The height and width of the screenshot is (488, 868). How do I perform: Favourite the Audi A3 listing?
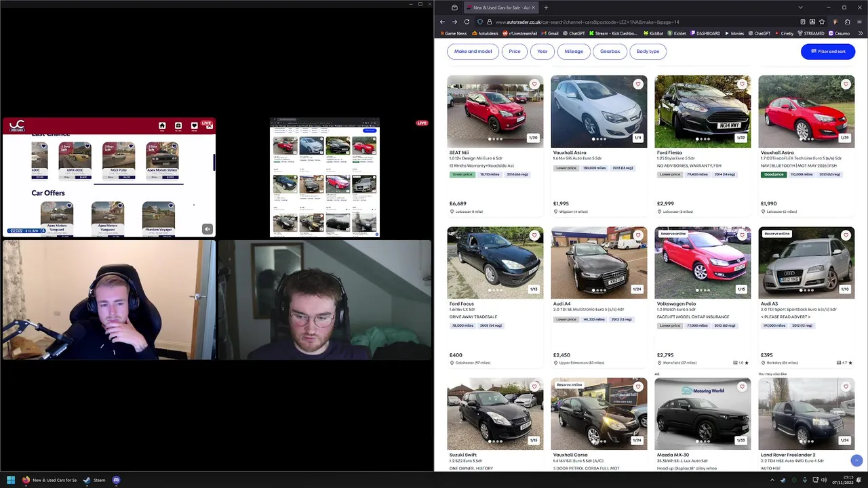pyautogui.click(x=846, y=235)
